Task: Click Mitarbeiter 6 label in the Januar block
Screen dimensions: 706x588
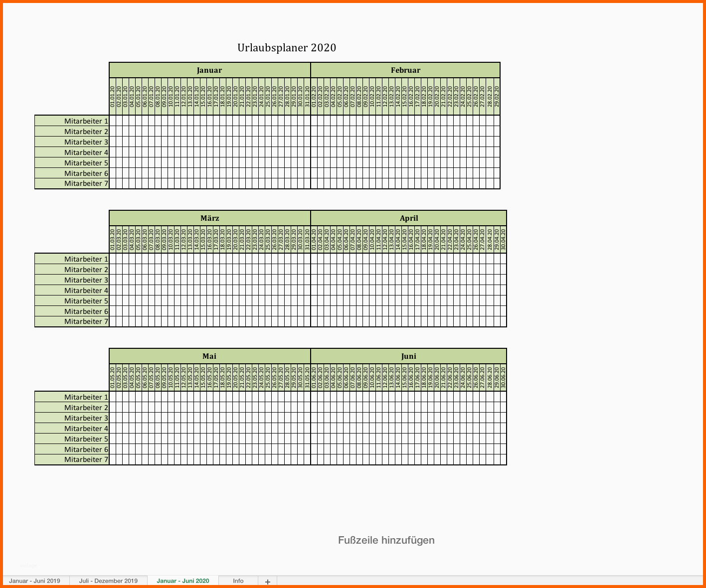Action: [72, 173]
